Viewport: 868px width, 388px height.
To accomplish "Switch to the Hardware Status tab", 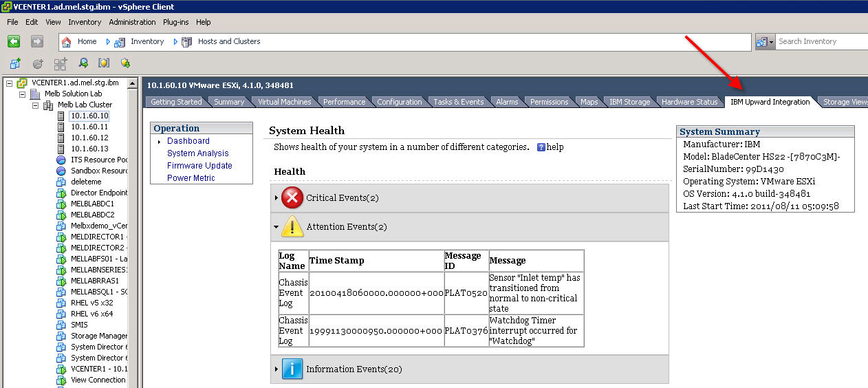I will (x=689, y=102).
